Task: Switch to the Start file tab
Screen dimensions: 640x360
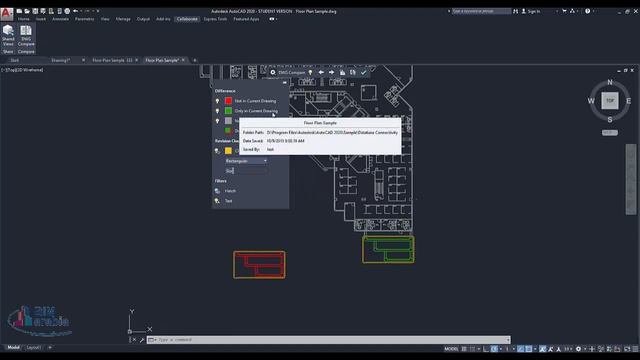Action: 15,60
